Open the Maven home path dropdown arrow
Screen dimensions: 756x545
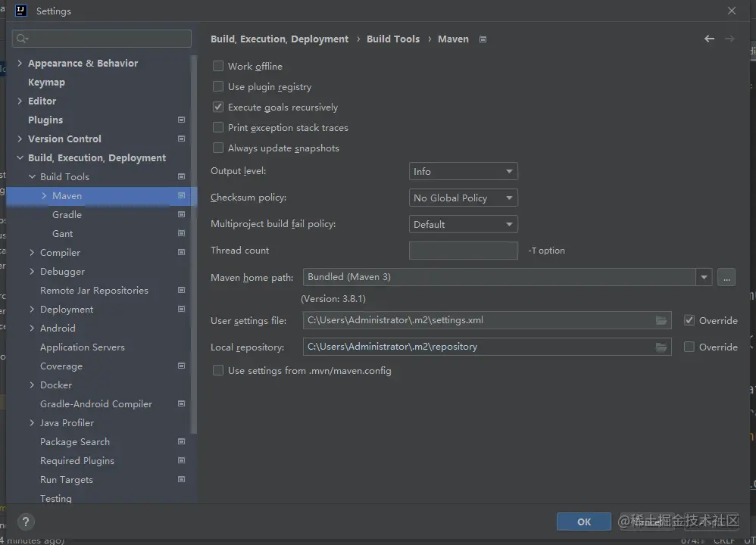click(x=704, y=277)
